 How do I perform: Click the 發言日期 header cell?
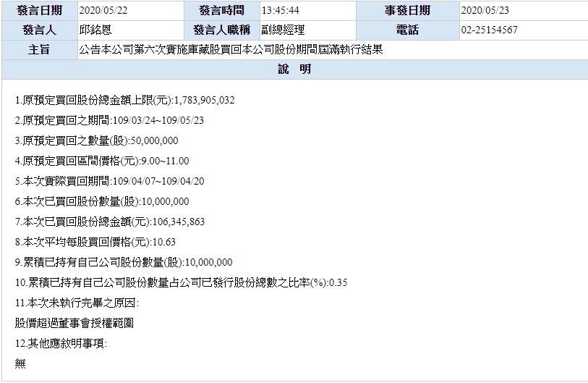pyautogui.click(x=39, y=11)
